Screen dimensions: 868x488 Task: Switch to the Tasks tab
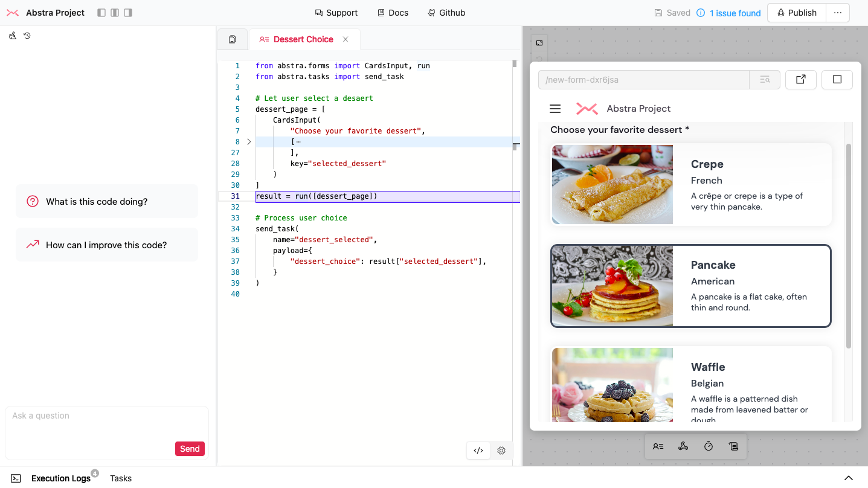(x=121, y=478)
